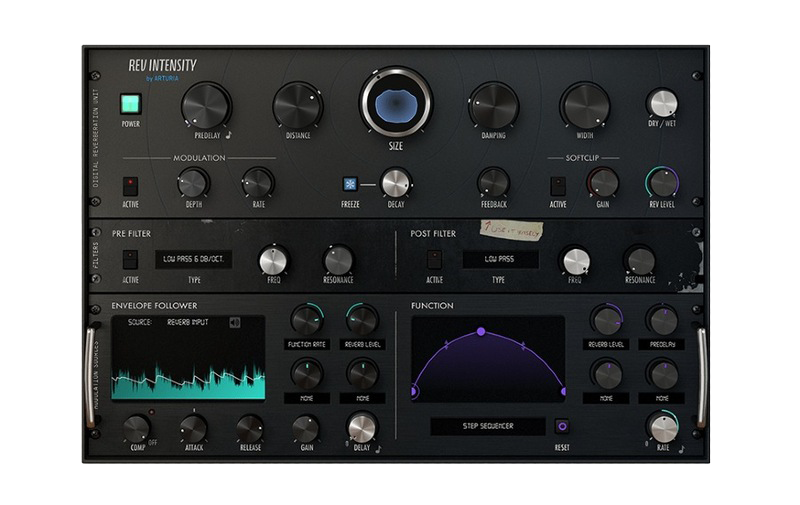Toggle the Pre Filter Active switch
This screenshot has width=800, height=505.
click(x=130, y=260)
